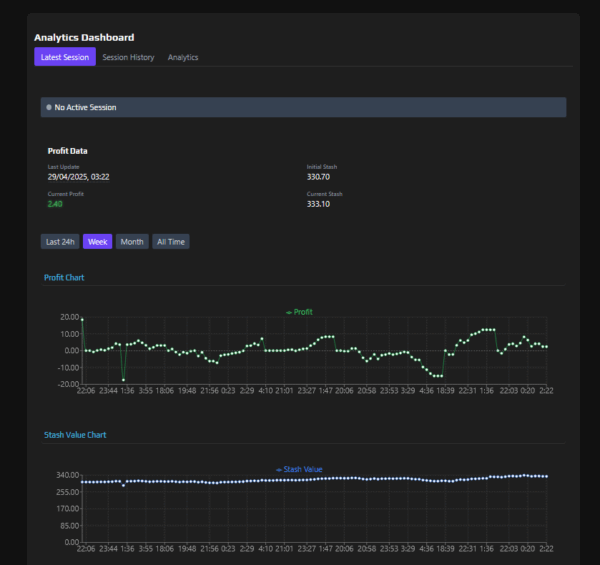
Task: Click the Initial Stash value 330.70
Action: [x=318, y=177]
